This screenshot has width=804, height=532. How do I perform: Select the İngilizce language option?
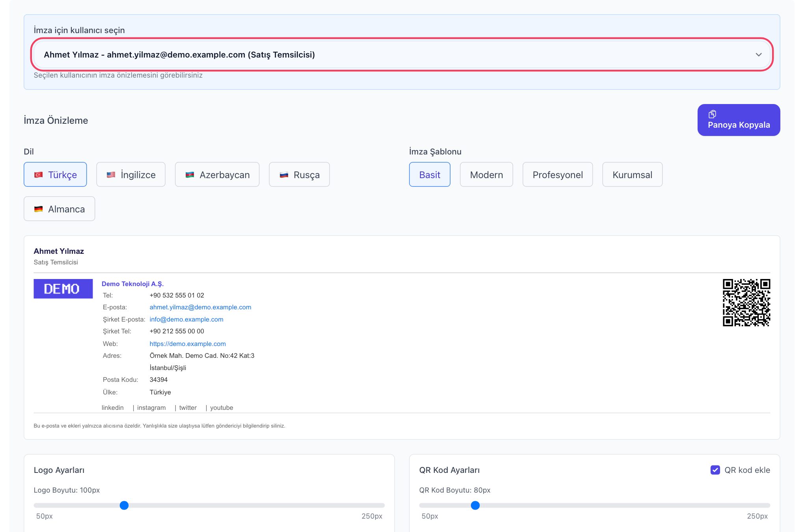(x=131, y=175)
